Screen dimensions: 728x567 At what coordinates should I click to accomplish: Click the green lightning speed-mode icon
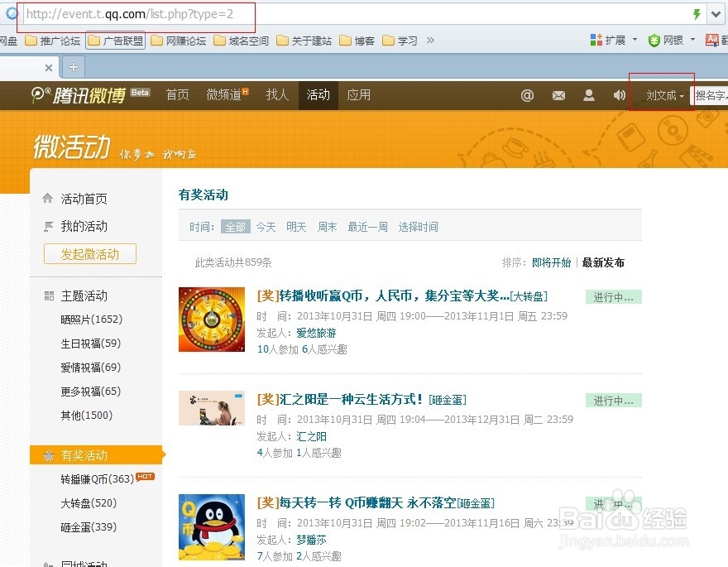[x=697, y=14]
